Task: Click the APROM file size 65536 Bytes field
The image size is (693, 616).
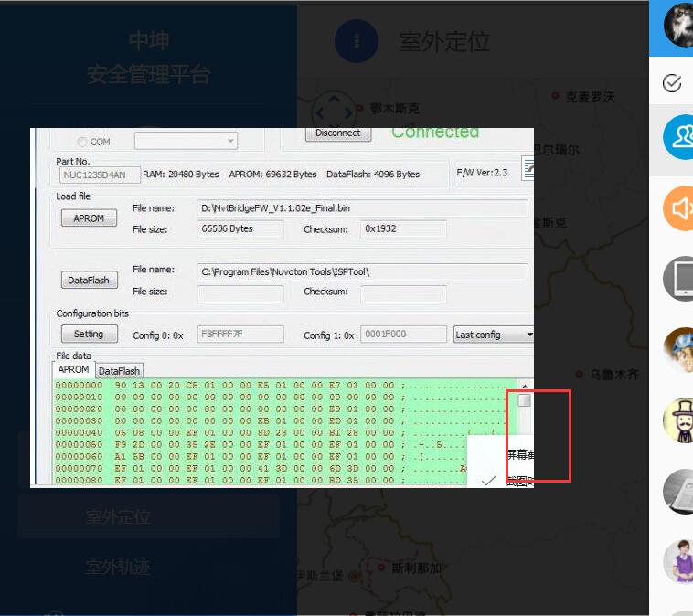Action: [x=240, y=228]
